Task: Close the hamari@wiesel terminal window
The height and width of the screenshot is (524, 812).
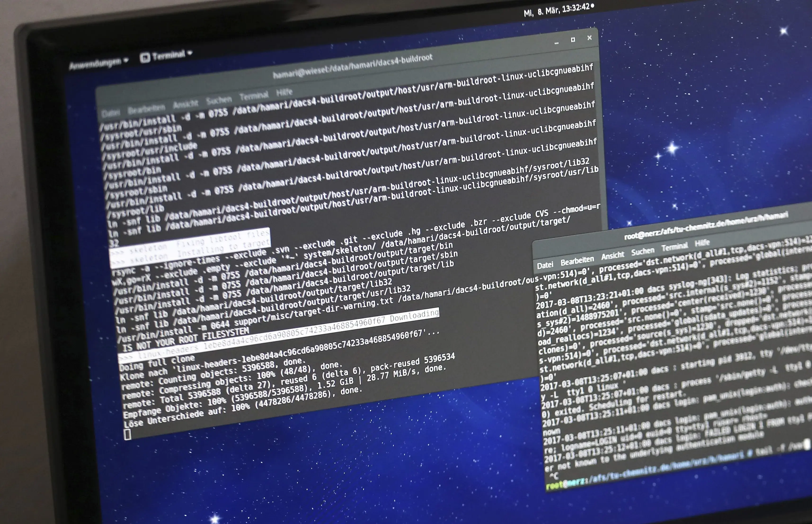Action: coord(589,38)
